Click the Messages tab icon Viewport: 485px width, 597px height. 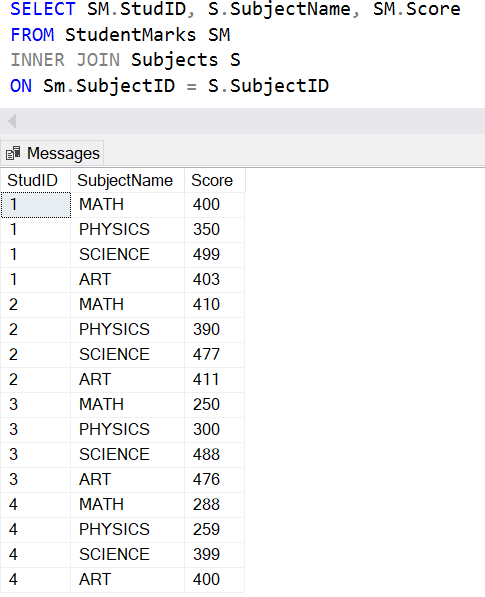13,153
